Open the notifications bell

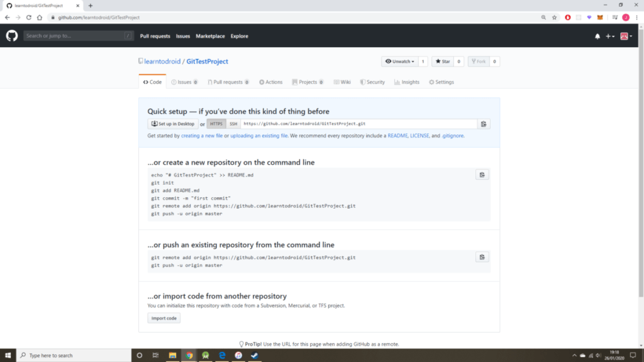[x=597, y=36]
